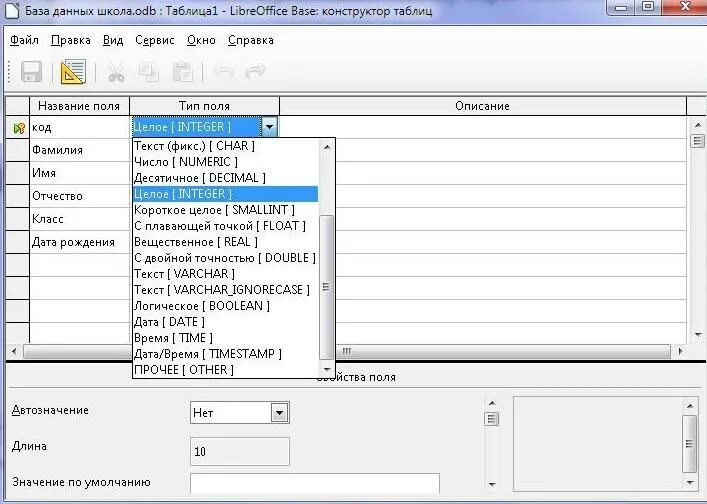Click the Класс field name cell
This screenshot has height=504, width=707.
pyautogui.click(x=79, y=219)
